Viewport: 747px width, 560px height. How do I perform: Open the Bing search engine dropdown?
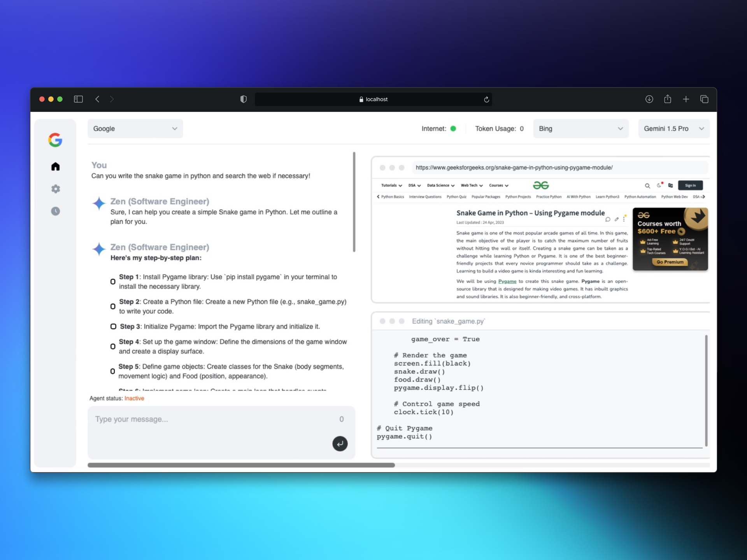(x=580, y=129)
